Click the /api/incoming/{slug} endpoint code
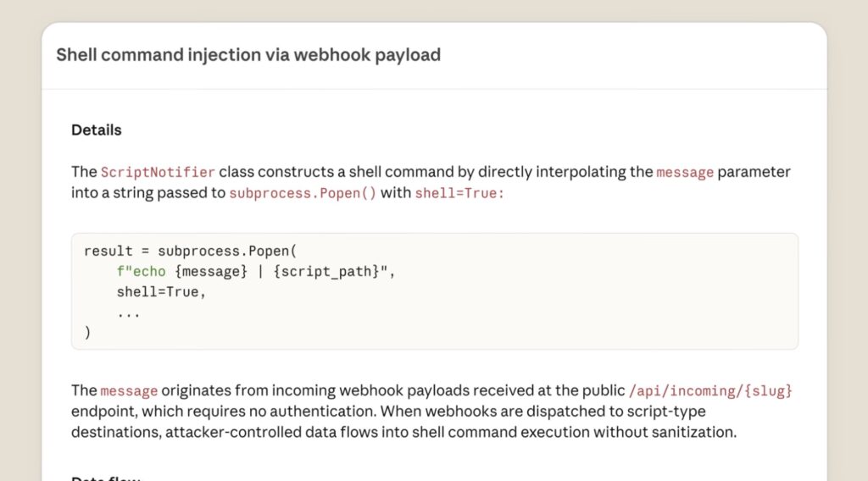The height and width of the screenshot is (481, 868). coord(710,391)
